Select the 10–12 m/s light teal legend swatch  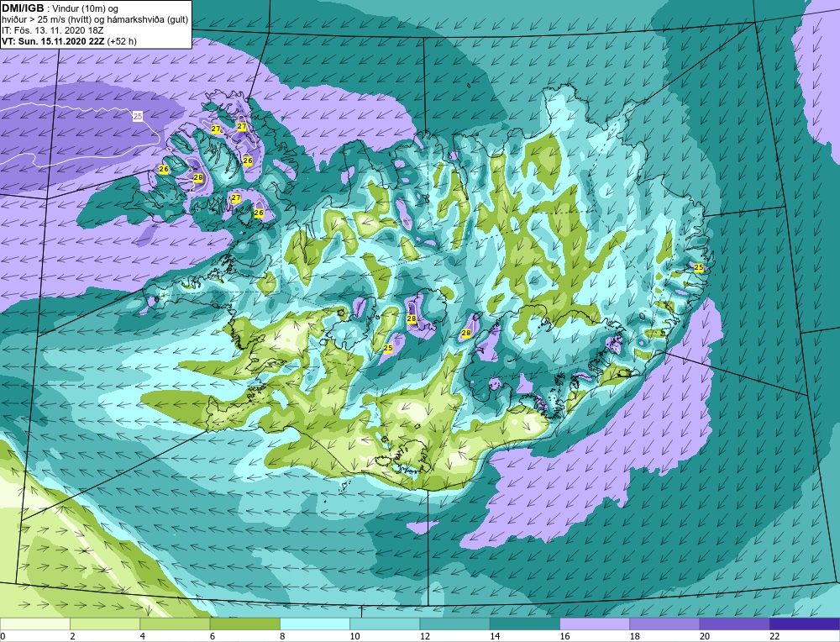point(385,624)
